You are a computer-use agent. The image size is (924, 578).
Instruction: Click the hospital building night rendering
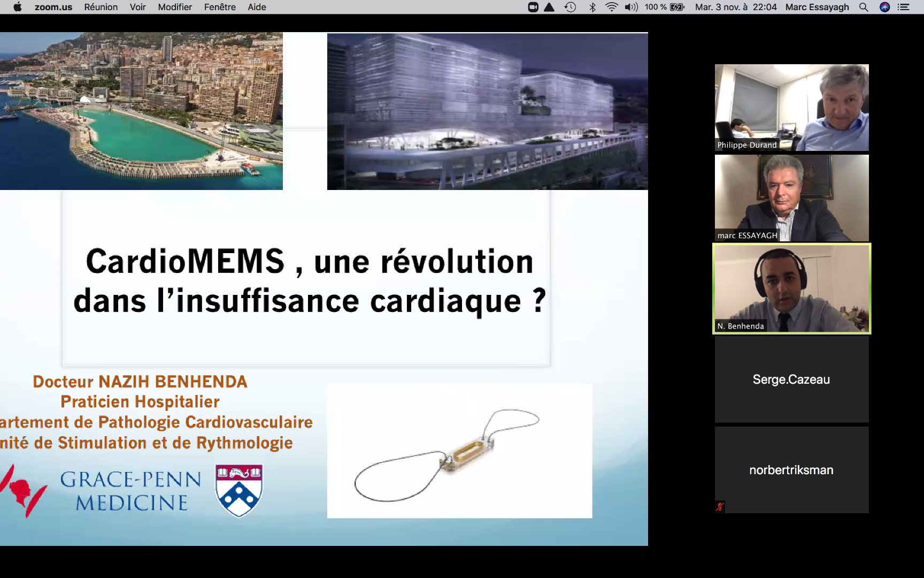pos(488,111)
